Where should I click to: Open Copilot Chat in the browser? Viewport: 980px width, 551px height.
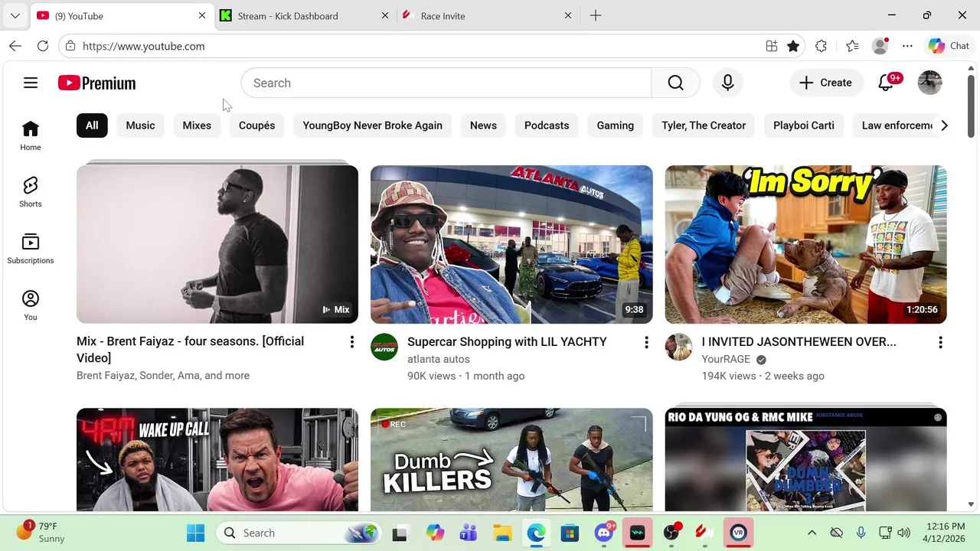tap(949, 46)
